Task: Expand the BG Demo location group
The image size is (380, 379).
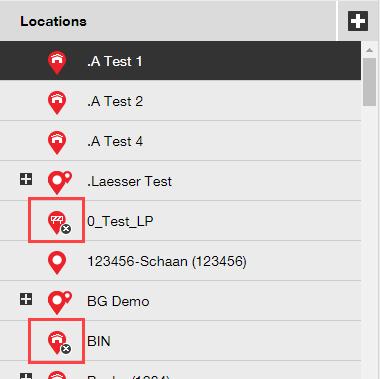Action: [x=26, y=299]
